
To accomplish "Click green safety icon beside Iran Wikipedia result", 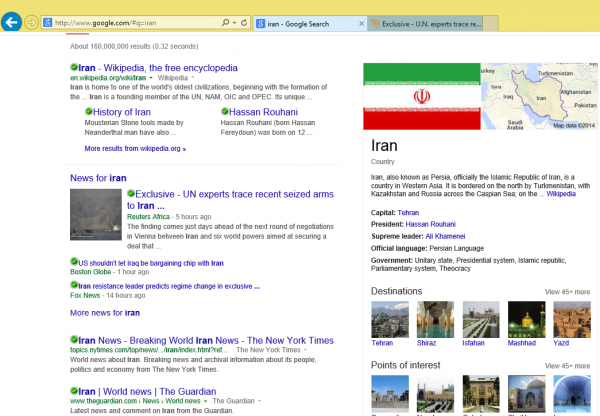I will click(x=74, y=67).
